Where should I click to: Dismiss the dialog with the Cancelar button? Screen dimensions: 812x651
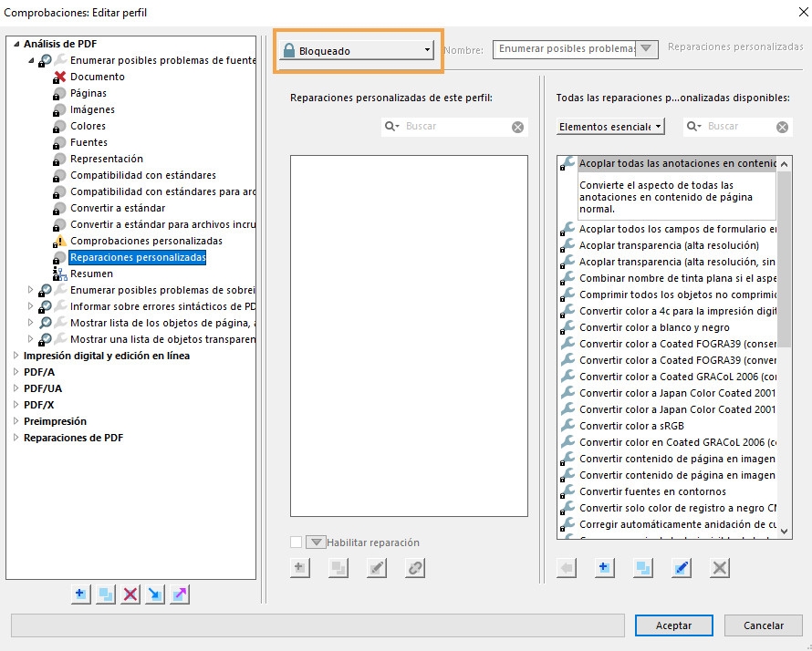[764, 625]
